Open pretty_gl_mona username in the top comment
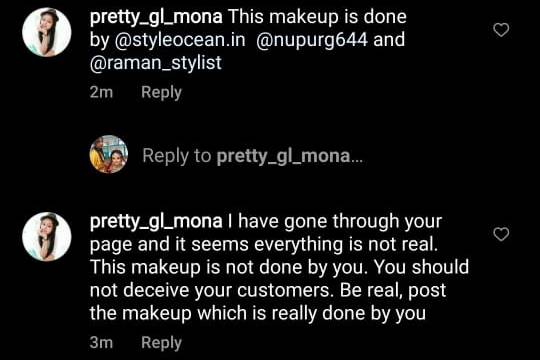The image size is (540, 360). click(x=156, y=17)
